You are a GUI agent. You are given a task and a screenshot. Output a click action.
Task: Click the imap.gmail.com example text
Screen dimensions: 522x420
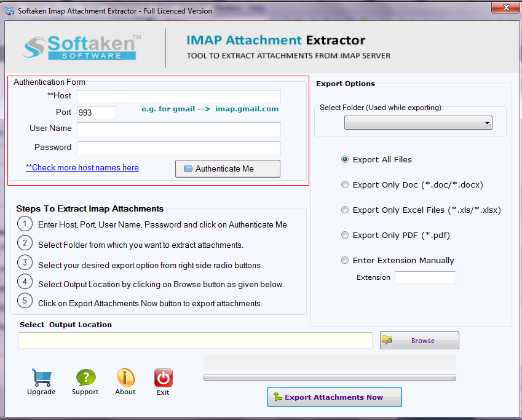tap(247, 109)
